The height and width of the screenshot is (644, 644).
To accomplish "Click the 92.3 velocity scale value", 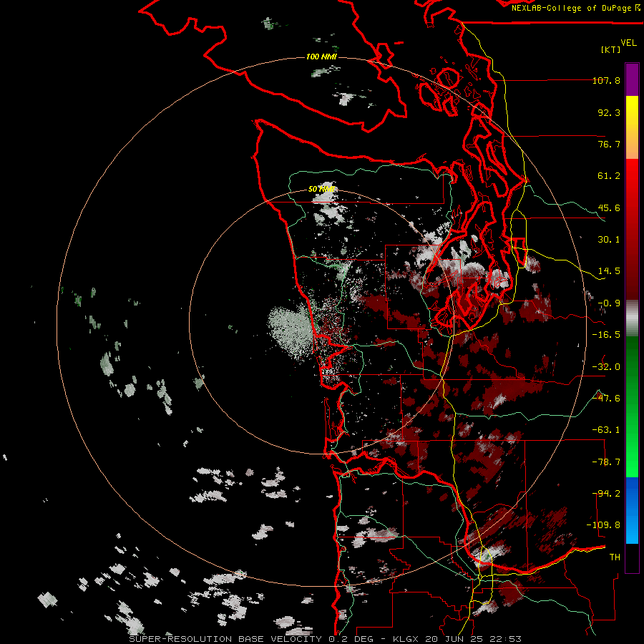I will click(609, 112).
